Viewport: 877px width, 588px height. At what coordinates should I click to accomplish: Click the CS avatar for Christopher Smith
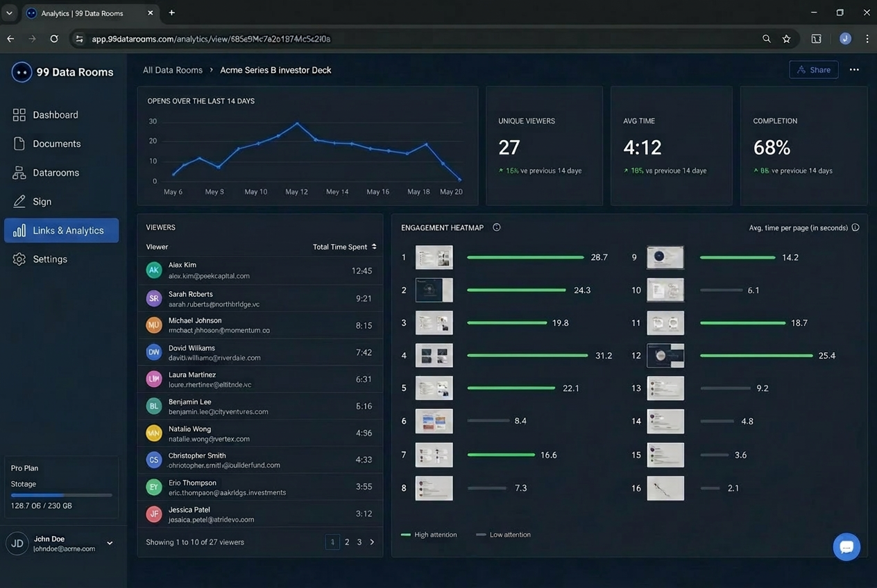(154, 460)
